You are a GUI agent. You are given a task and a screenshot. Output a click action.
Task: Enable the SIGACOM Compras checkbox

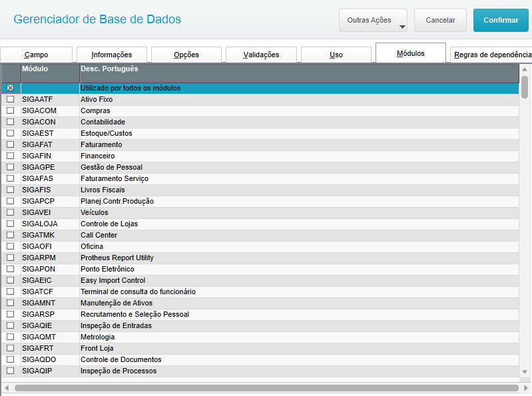click(11, 110)
